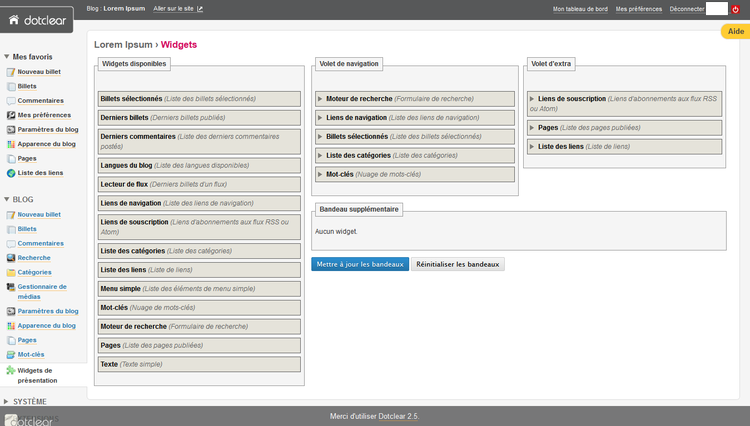Open Mon tableau de bord in top bar

(x=580, y=9)
